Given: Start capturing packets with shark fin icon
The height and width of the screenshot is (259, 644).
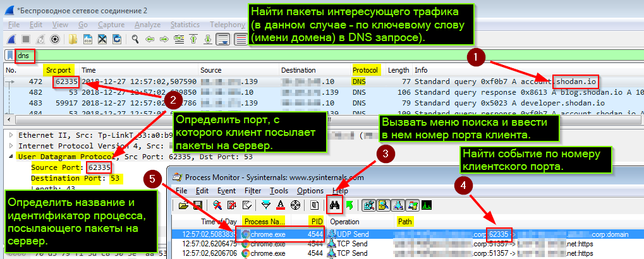Looking at the screenshot, I should (x=11, y=39).
